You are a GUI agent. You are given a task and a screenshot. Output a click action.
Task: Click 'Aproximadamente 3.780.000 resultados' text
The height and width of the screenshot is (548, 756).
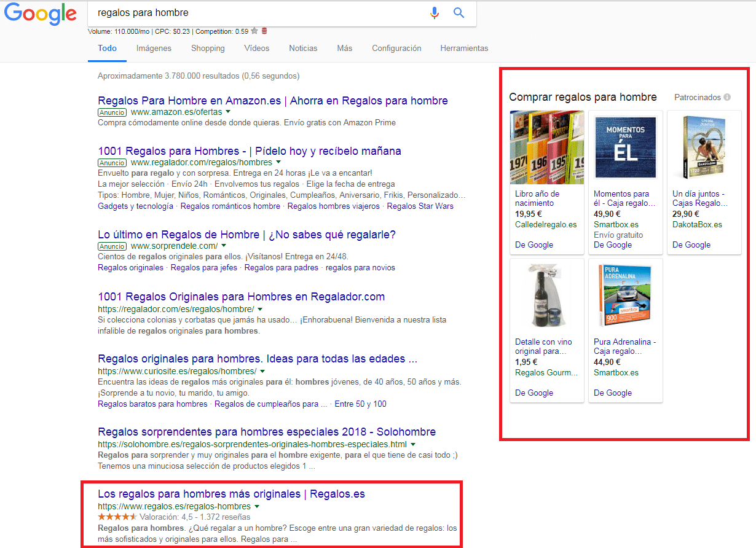(199, 76)
